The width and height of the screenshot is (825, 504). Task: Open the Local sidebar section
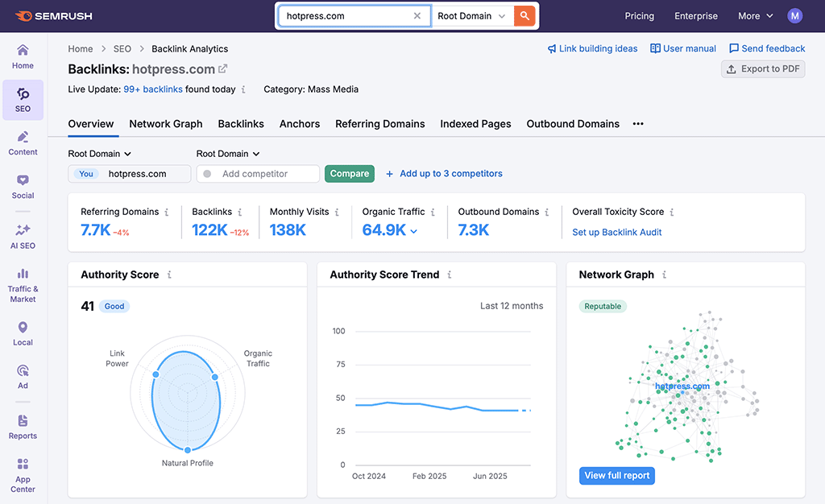coord(23,334)
